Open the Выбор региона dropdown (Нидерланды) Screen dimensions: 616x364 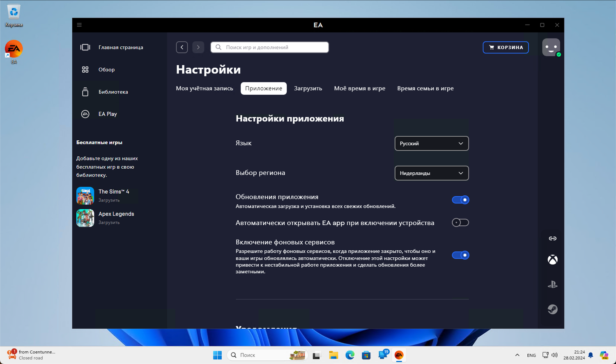coord(432,173)
